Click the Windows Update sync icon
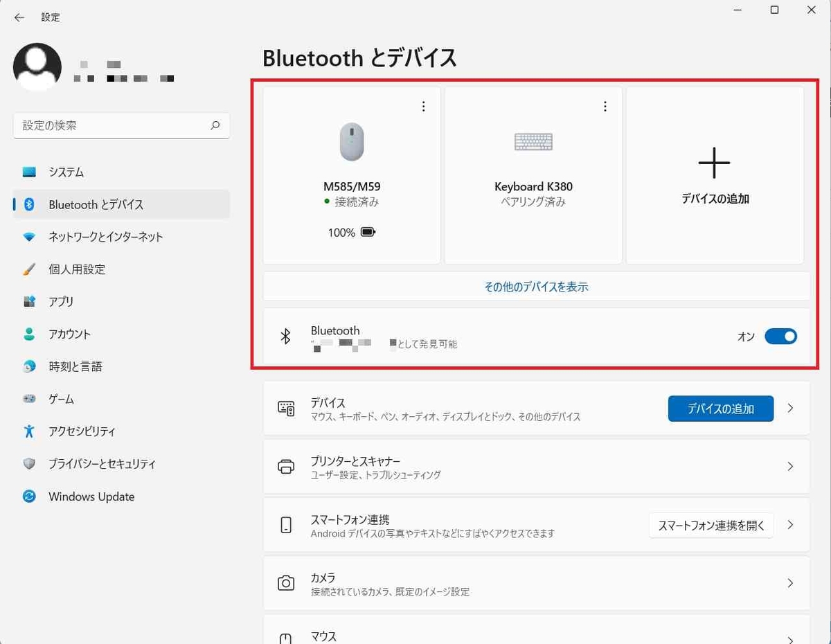This screenshot has width=831, height=644. click(x=29, y=497)
